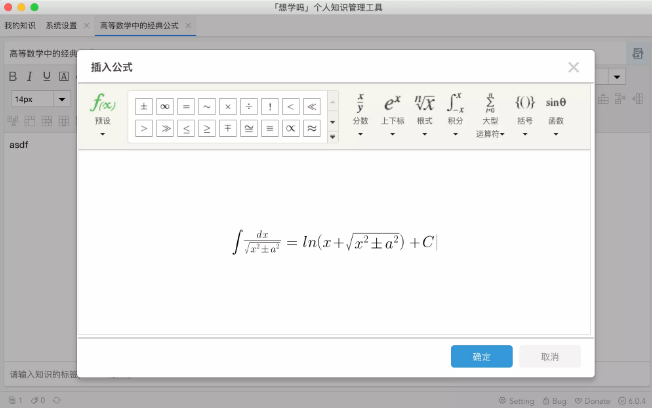Confirm formula with 确定 button
The image size is (652, 408).
click(x=482, y=356)
